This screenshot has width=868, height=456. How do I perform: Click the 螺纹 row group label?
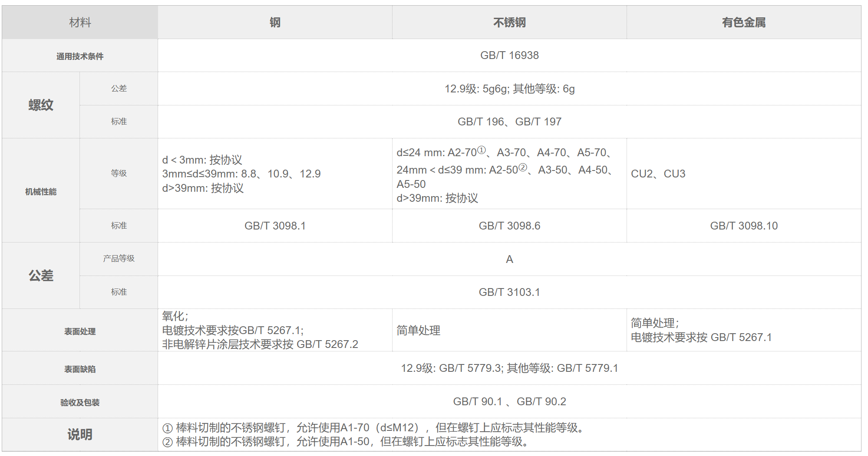(41, 105)
